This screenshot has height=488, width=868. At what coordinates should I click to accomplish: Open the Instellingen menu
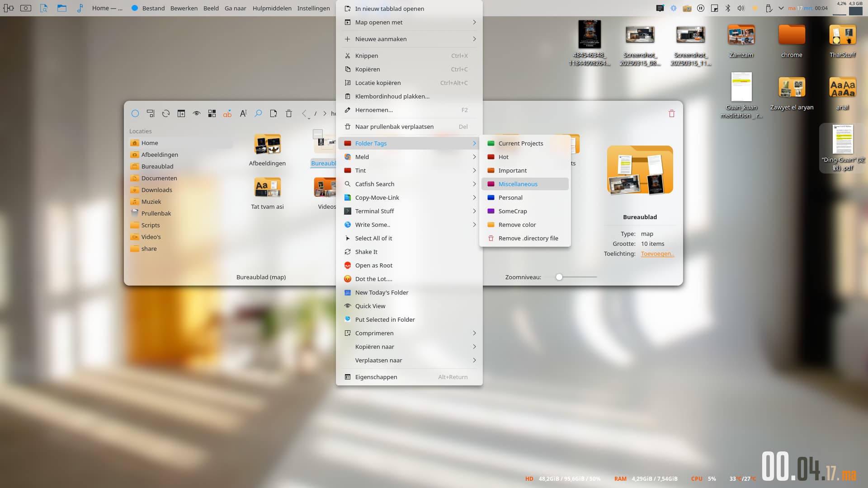[x=313, y=8]
